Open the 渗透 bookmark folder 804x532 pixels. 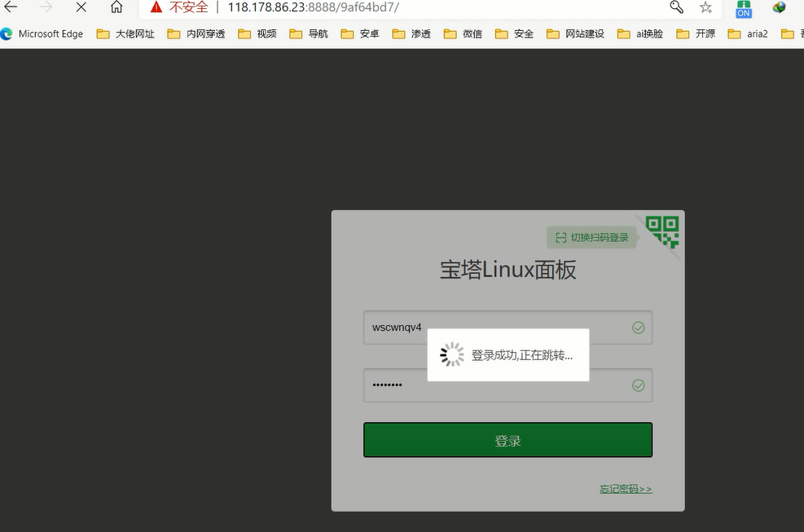[x=411, y=34]
